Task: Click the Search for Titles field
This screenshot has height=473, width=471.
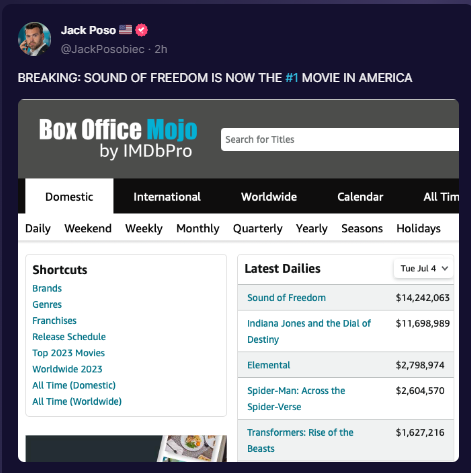Action: [x=340, y=139]
